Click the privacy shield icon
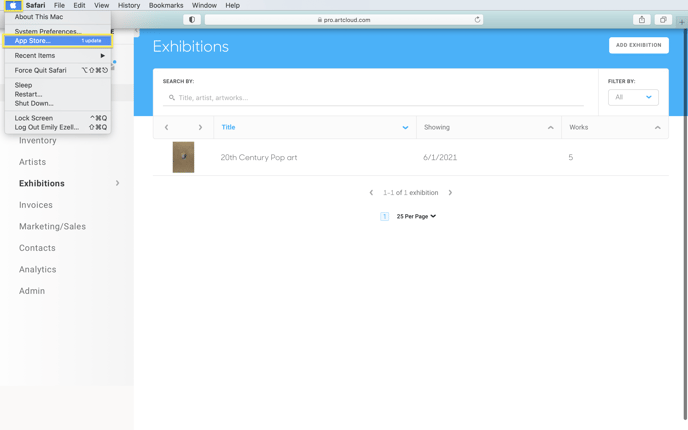Viewport: 688px width, 430px height. (192, 20)
